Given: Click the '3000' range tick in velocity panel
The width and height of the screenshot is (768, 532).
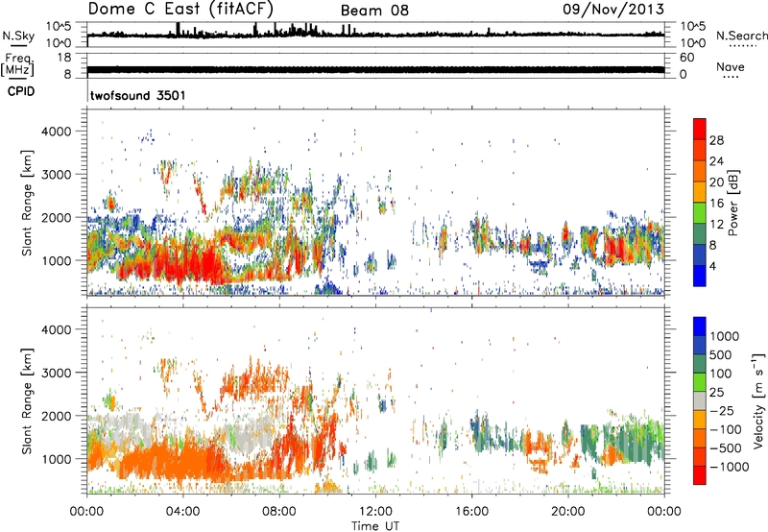Looking at the screenshot, I should (x=57, y=373).
